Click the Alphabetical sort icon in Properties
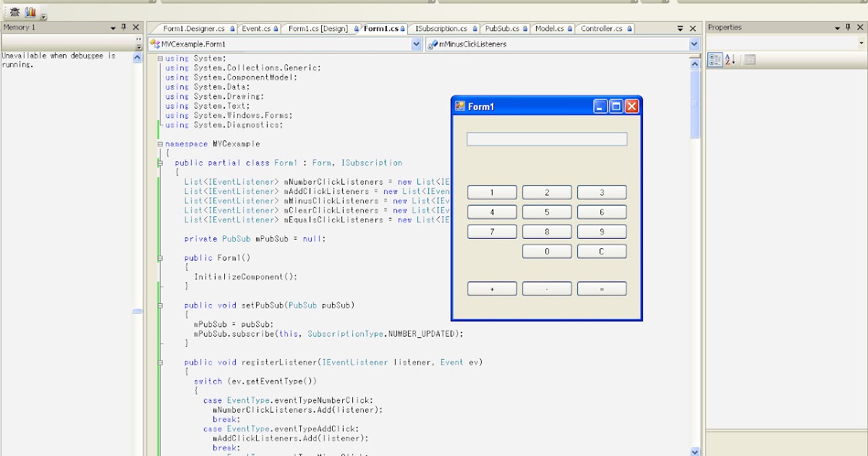 728,59
